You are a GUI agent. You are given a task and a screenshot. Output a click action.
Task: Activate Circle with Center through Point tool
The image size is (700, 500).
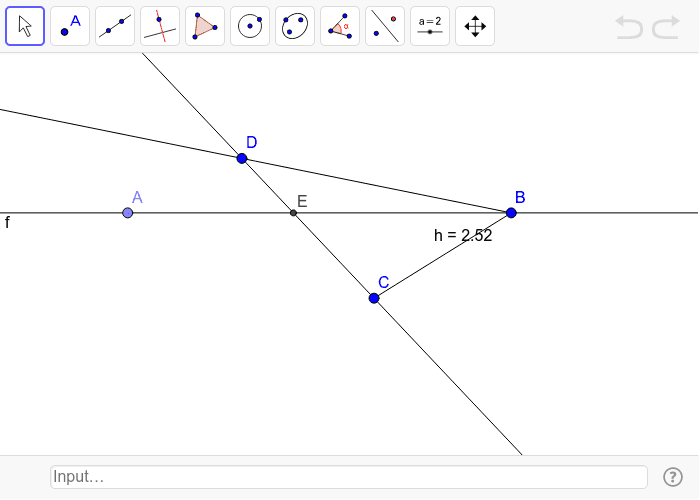tap(250, 26)
